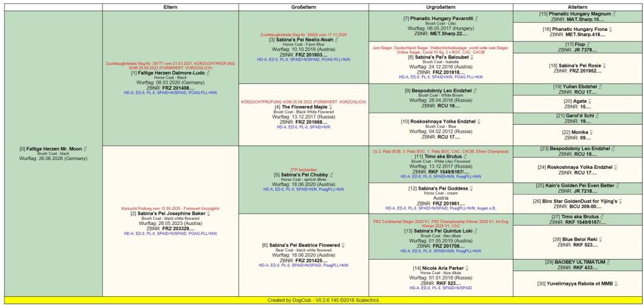Click Wurftag 28.04.2016 (Russia) text

click(441, 100)
